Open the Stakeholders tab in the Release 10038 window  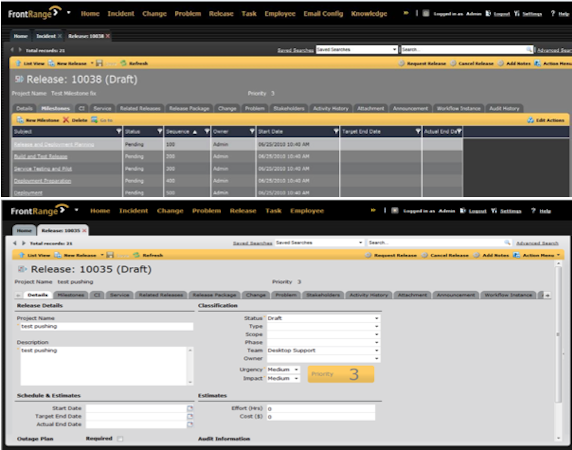point(289,108)
